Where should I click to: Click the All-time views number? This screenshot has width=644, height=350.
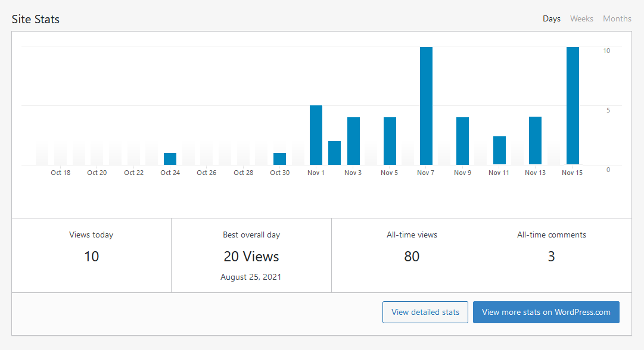pyautogui.click(x=412, y=257)
